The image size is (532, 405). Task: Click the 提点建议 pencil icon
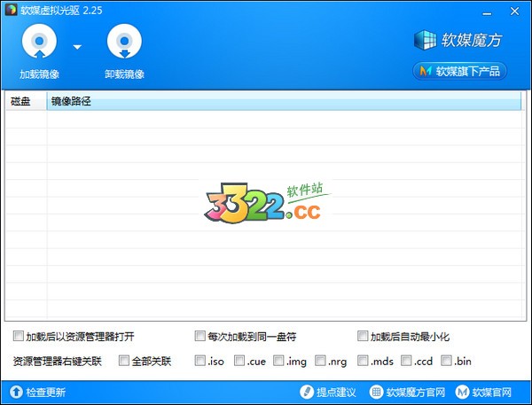[x=307, y=392]
